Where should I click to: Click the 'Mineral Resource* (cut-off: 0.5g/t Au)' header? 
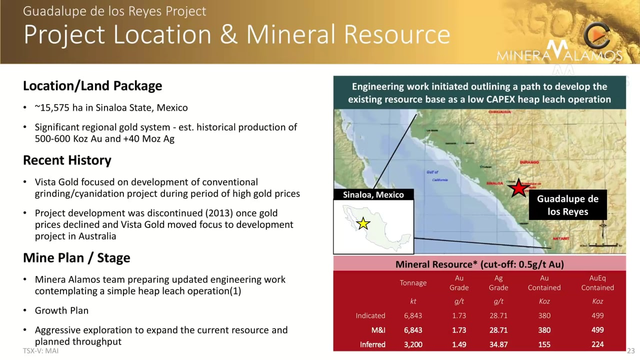coord(480,264)
